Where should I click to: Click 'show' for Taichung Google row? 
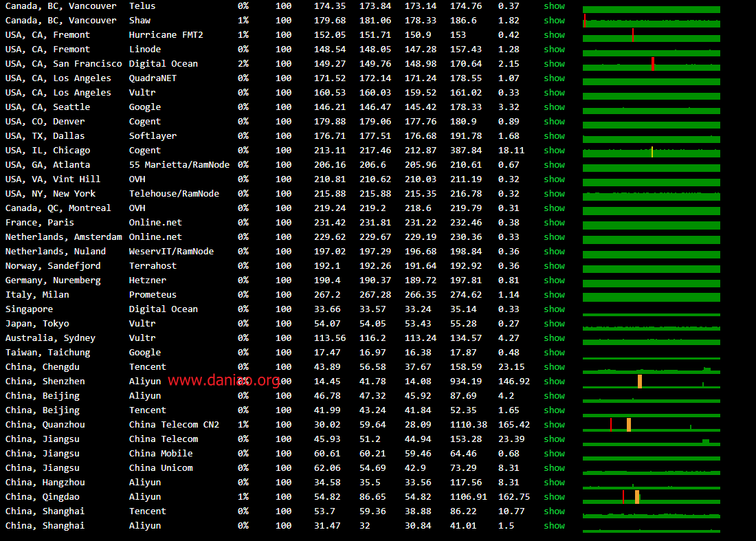(554, 353)
